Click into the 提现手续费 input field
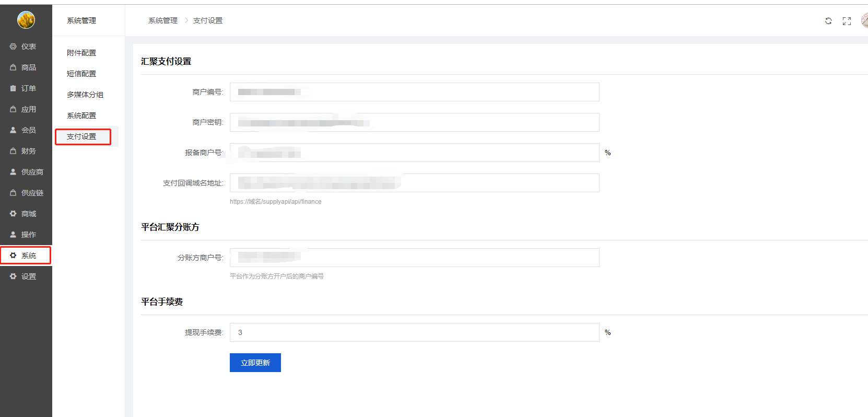The height and width of the screenshot is (417, 868). pyautogui.click(x=414, y=332)
